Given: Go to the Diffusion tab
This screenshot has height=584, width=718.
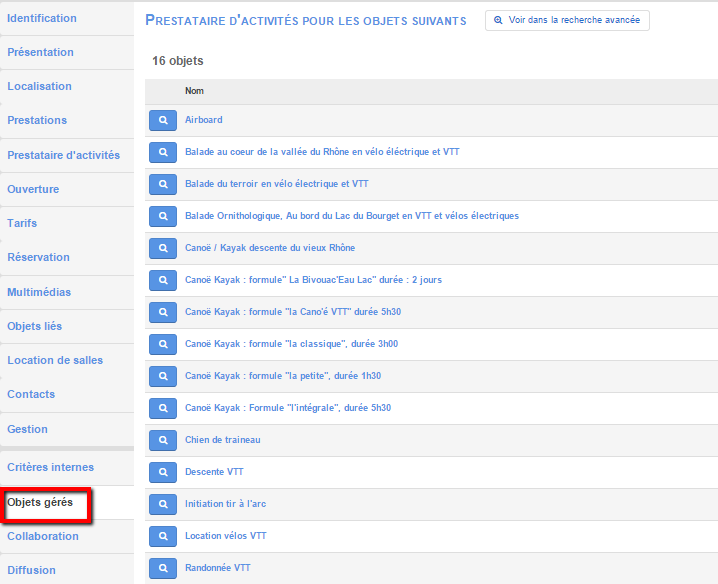Looking at the screenshot, I should (x=67, y=570).
